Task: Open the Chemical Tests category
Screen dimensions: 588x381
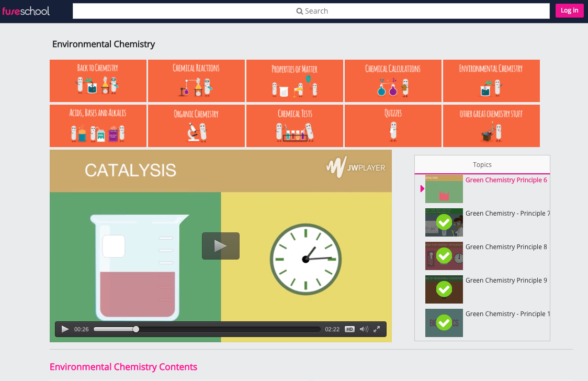Action: coord(295,126)
